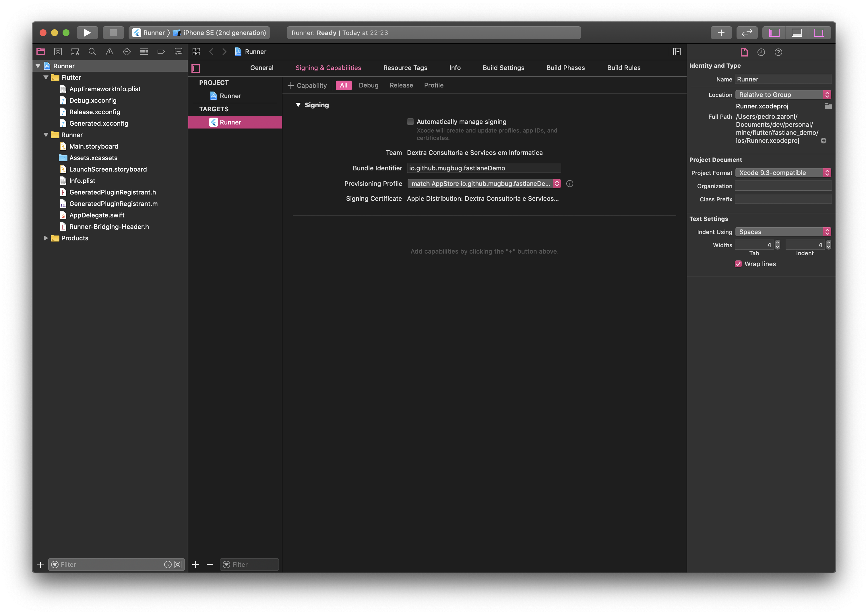The image size is (868, 615).
Task: Open the Find navigator magnifier icon
Action: tap(92, 52)
